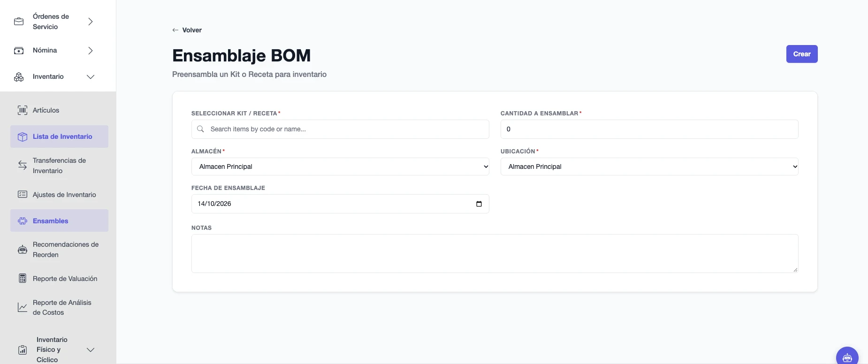This screenshot has height=364, width=868.
Task: Open Artículos in the sidebar
Action: coord(59,110)
